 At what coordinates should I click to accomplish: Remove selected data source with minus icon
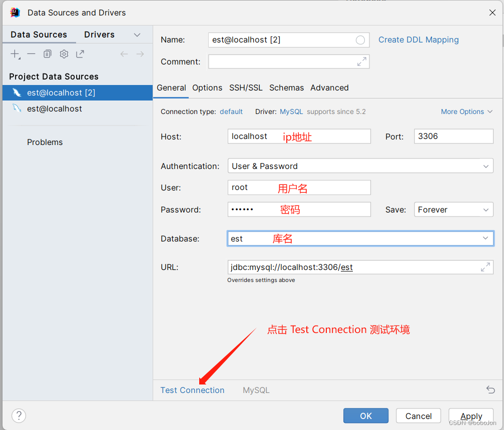pyautogui.click(x=31, y=54)
